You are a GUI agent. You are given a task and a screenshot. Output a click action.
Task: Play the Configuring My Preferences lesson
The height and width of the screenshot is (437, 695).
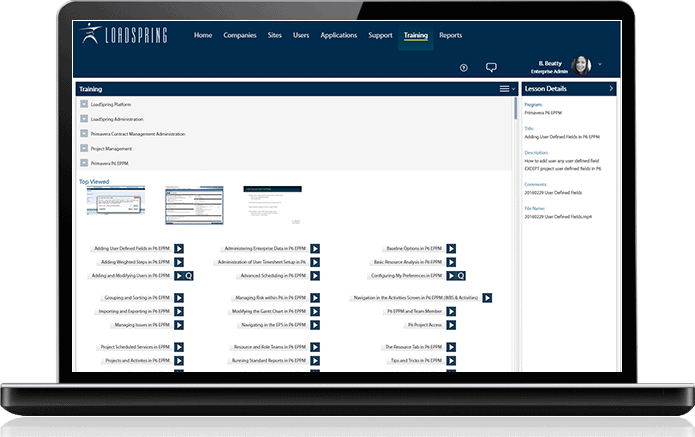point(451,276)
